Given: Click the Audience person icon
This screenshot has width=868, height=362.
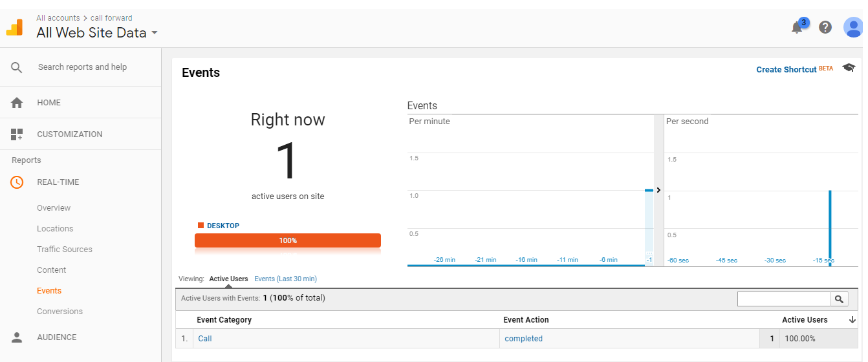Looking at the screenshot, I should pos(17,337).
